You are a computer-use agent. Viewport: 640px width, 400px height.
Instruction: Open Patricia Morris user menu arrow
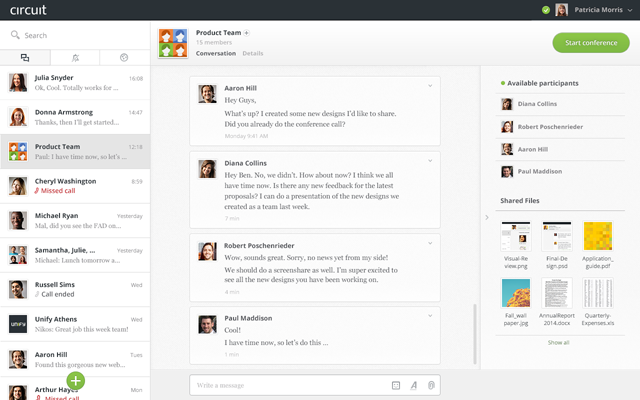630,10
